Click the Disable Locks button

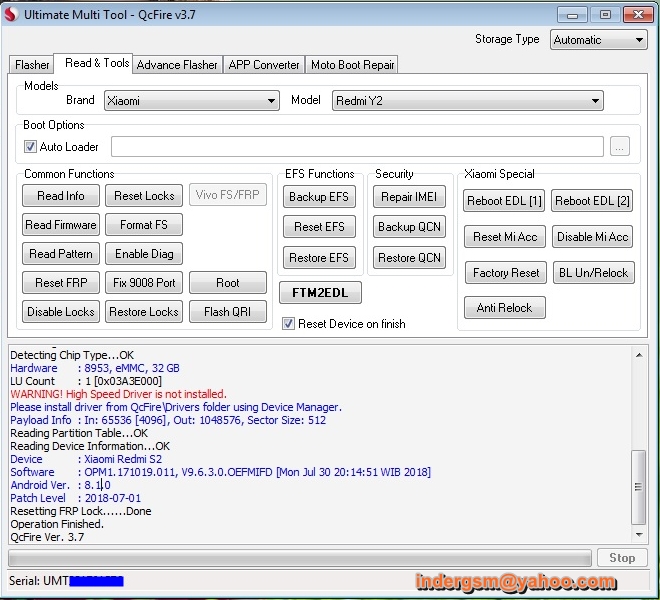(x=61, y=312)
